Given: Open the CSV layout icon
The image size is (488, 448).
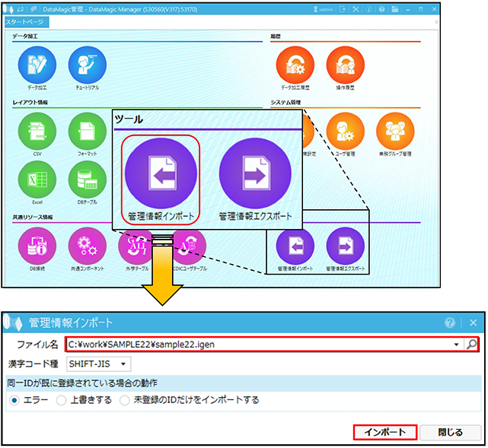Looking at the screenshot, I should [x=37, y=131].
